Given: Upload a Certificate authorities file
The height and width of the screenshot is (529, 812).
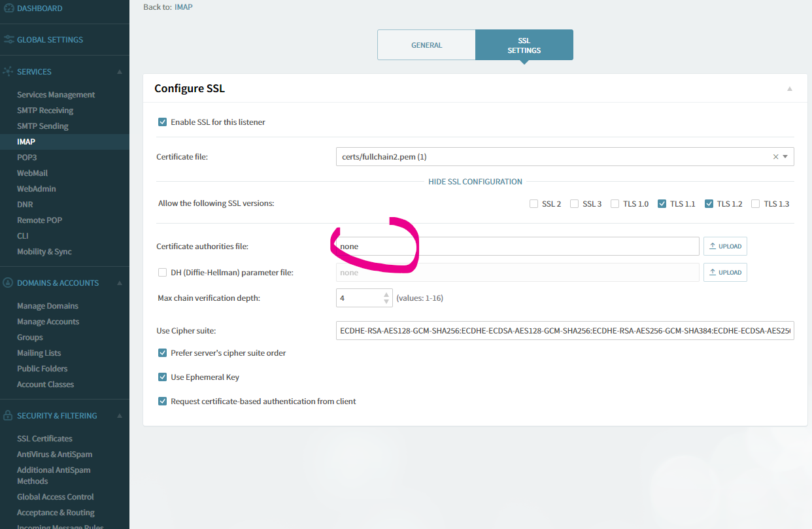Looking at the screenshot, I should (x=725, y=247).
